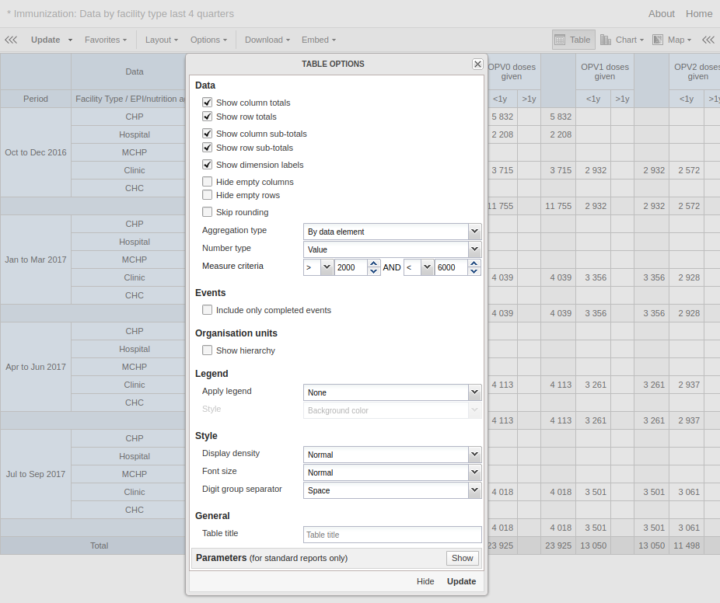Viewport: 720px width, 603px height.
Task: Open the Options menu
Action: [x=209, y=40]
